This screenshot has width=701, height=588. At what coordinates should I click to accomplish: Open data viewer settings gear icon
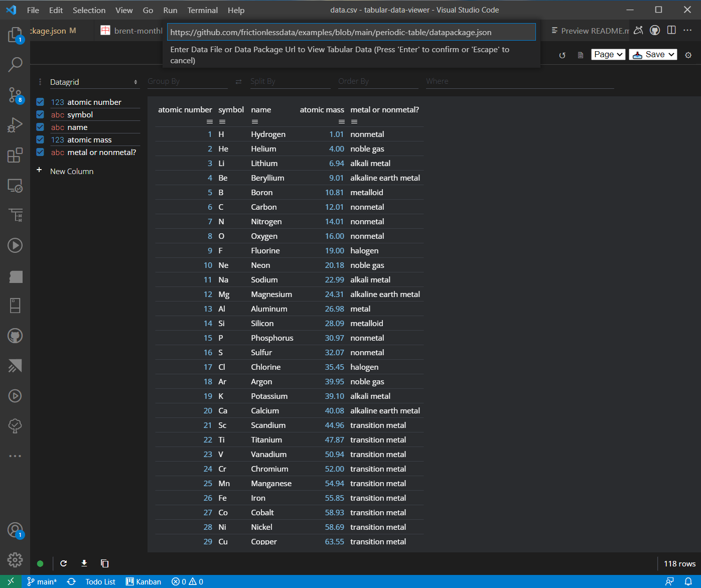point(688,55)
